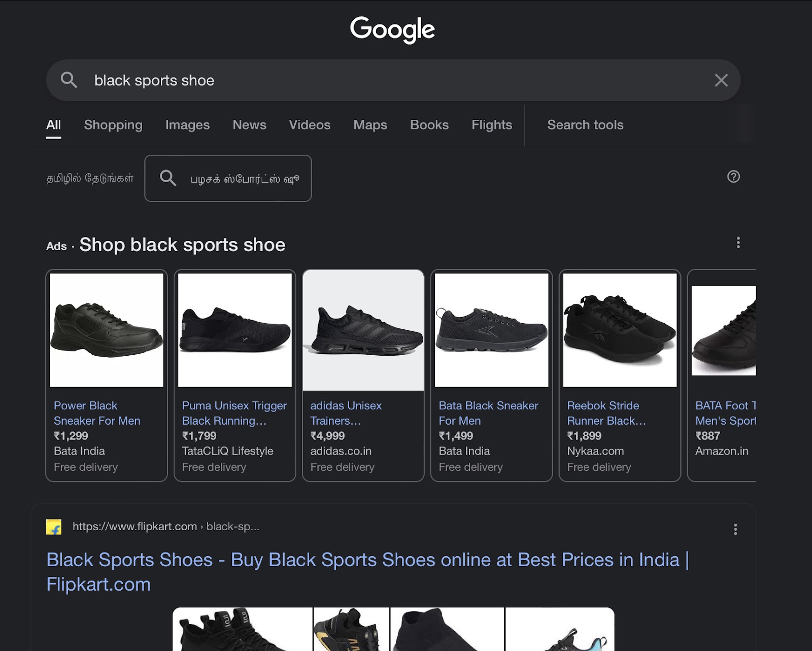Click the ₹887 price text

(707, 436)
